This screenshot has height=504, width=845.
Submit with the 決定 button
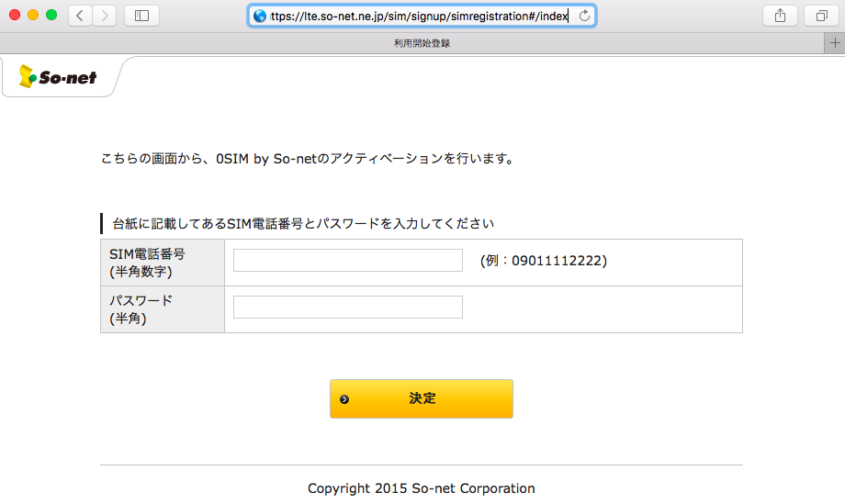[422, 398]
